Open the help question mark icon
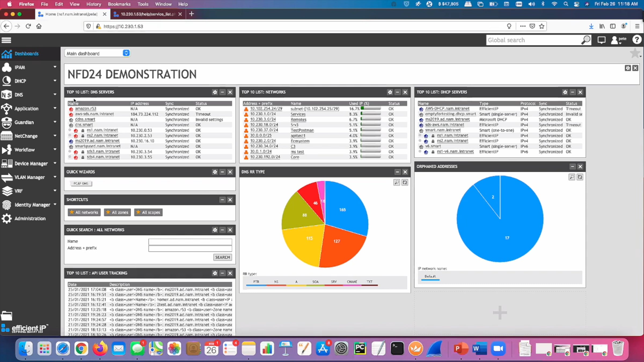644x362 pixels. point(636,40)
